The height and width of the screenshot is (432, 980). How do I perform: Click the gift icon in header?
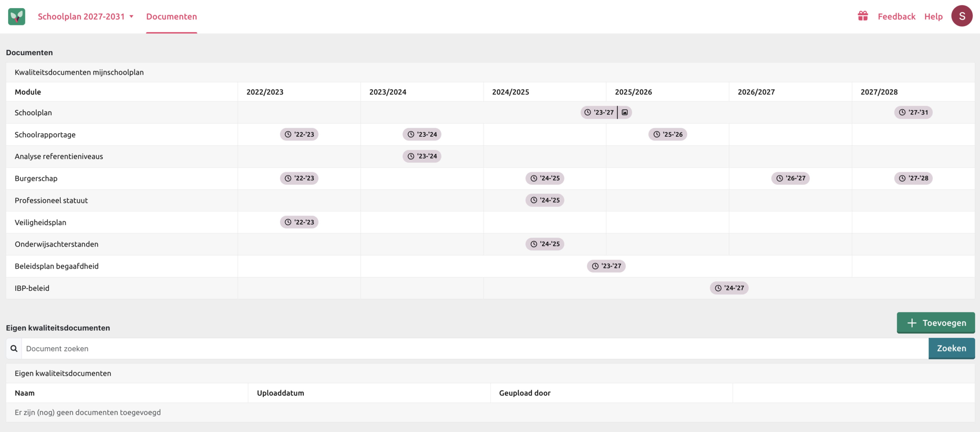[x=863, y=16]
